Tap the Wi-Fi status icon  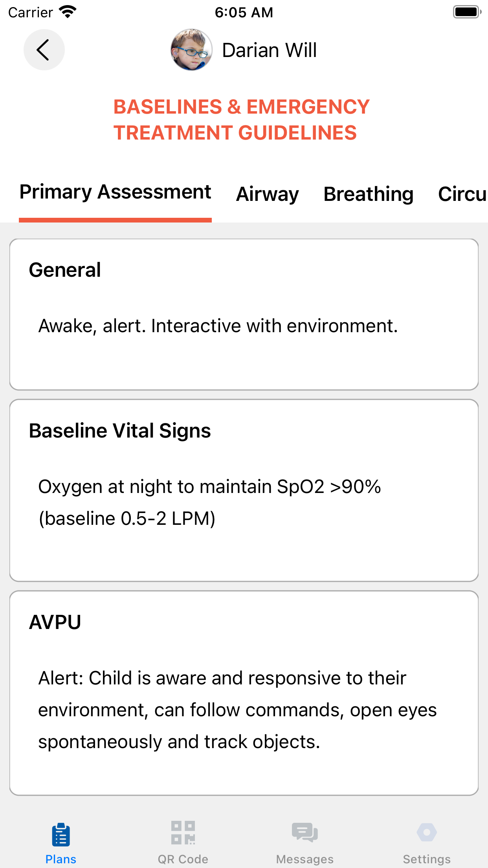click(x=68, y=12)
